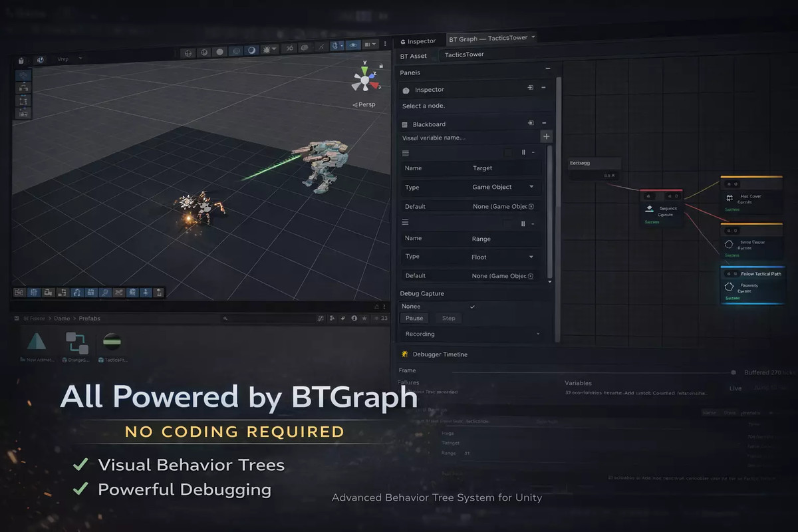This screenshot has height=532, width=798.
Task: Click the variable name input in Blackboard
Action: pos(469,138)
